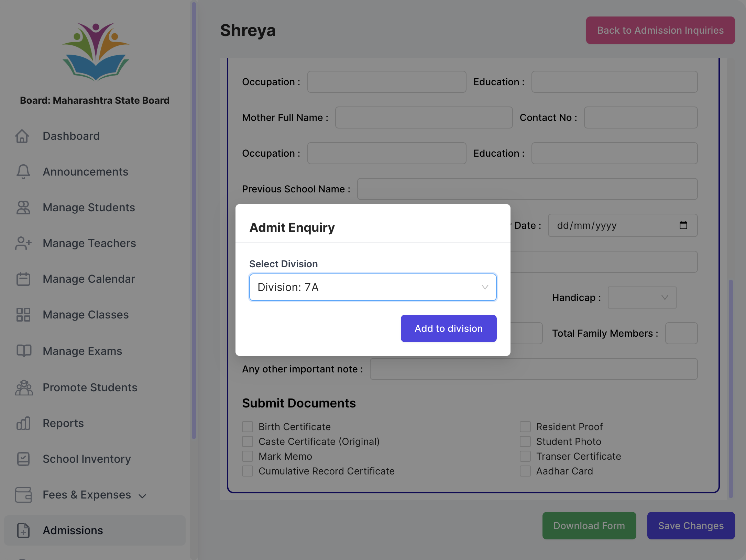Open the Select Division dropdown

click(373, 287)
